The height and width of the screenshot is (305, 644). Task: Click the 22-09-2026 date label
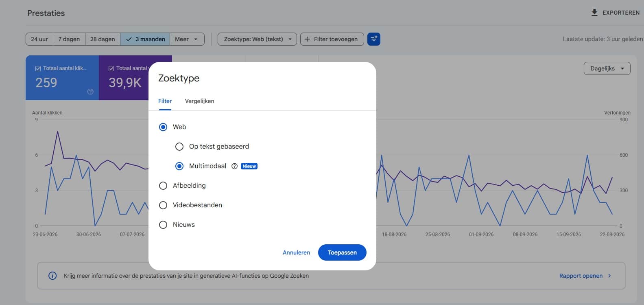pyautogui.click(x=612, y=235)
